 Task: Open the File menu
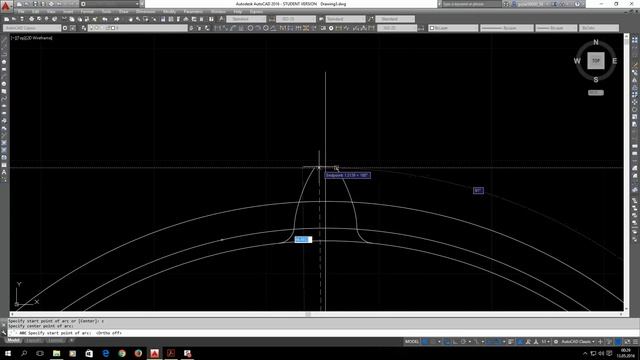pyautogui.click(x=21, y=12)
